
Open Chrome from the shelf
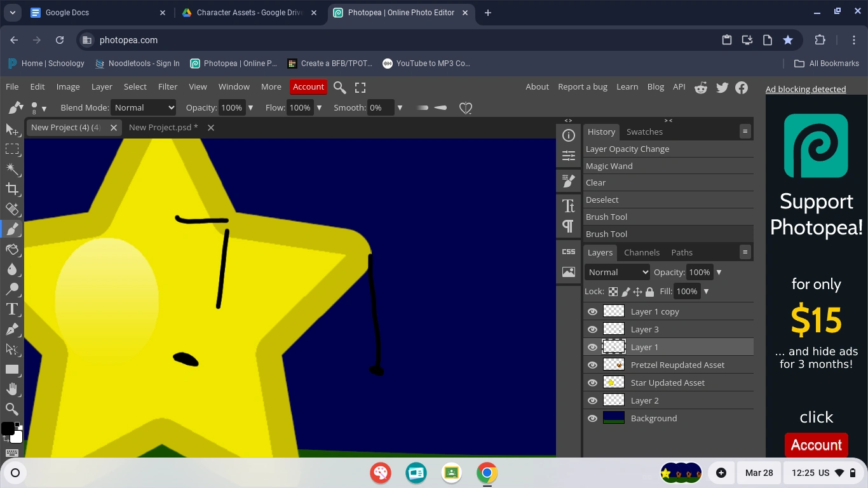pos(487,473)
